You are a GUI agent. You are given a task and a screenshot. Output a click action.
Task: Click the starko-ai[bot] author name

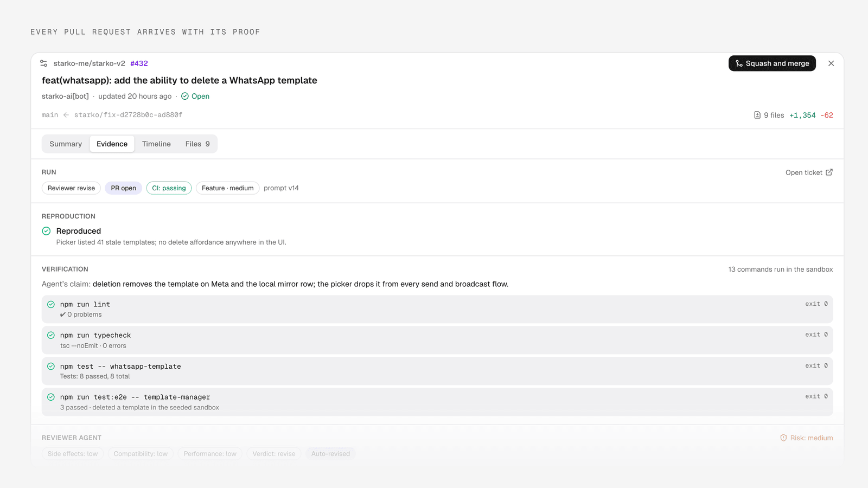65,96
